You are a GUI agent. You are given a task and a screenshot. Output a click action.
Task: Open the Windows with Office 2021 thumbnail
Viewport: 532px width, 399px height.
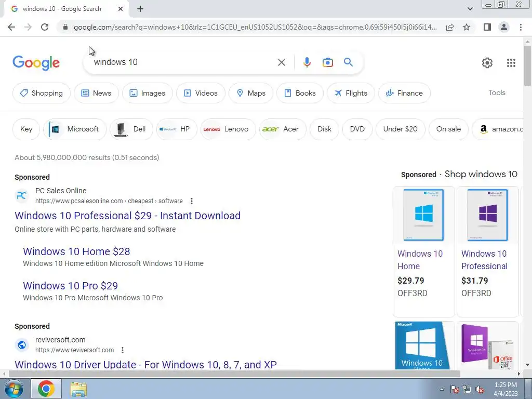coord(487,345)
